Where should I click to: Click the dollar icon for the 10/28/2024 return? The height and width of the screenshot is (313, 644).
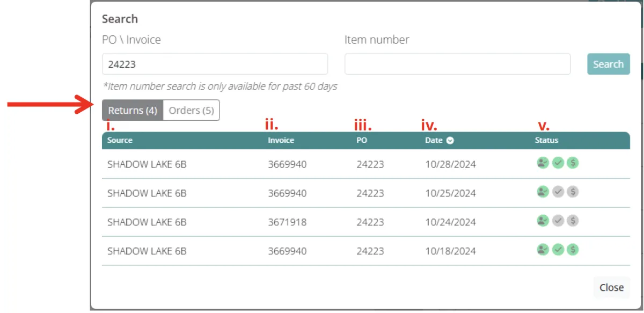pyautogui.click(x=573, y=163)
